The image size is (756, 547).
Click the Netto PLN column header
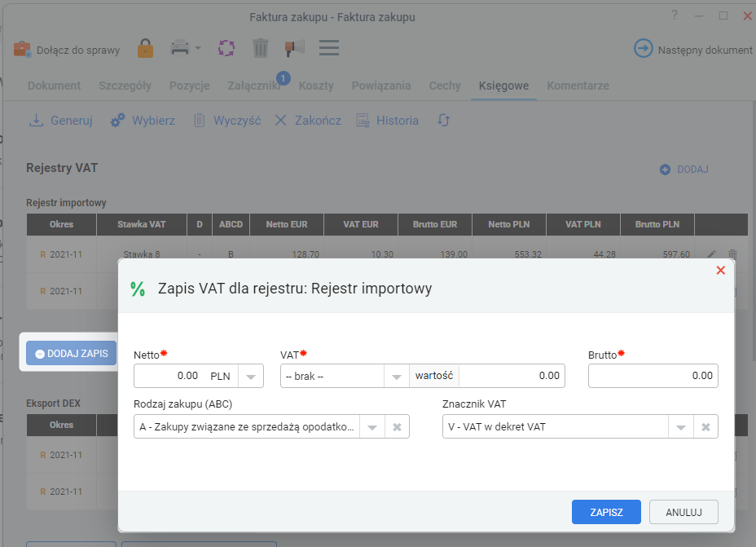[x=508, y=224]
